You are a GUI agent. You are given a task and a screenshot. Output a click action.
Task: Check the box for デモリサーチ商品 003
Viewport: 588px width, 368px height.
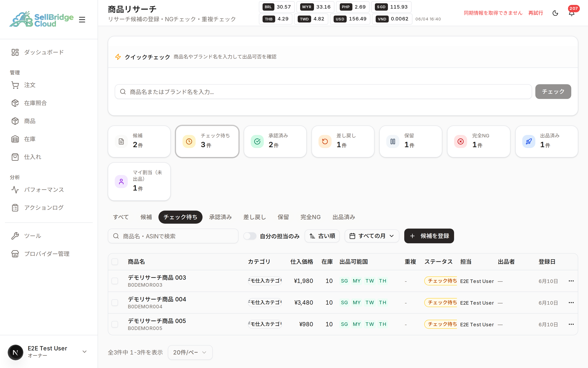tap(115, 281)
